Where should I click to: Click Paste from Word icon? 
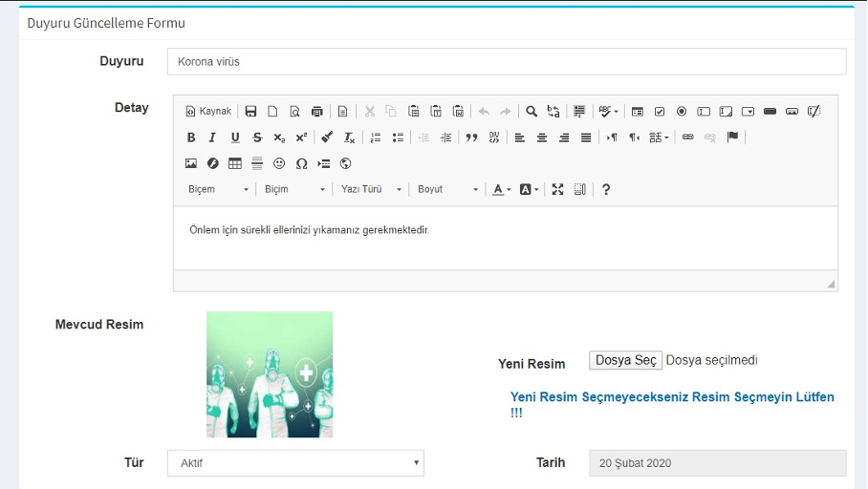458,111
